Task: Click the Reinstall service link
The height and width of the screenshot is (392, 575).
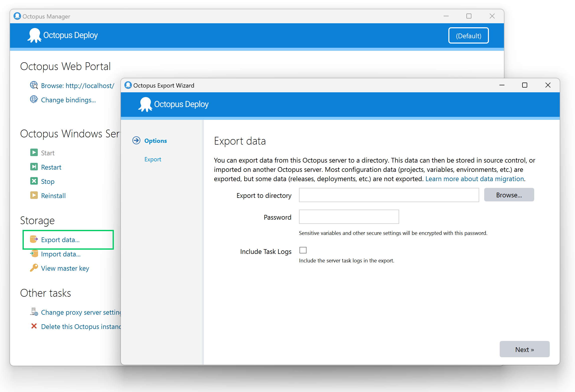Action: 53,196
